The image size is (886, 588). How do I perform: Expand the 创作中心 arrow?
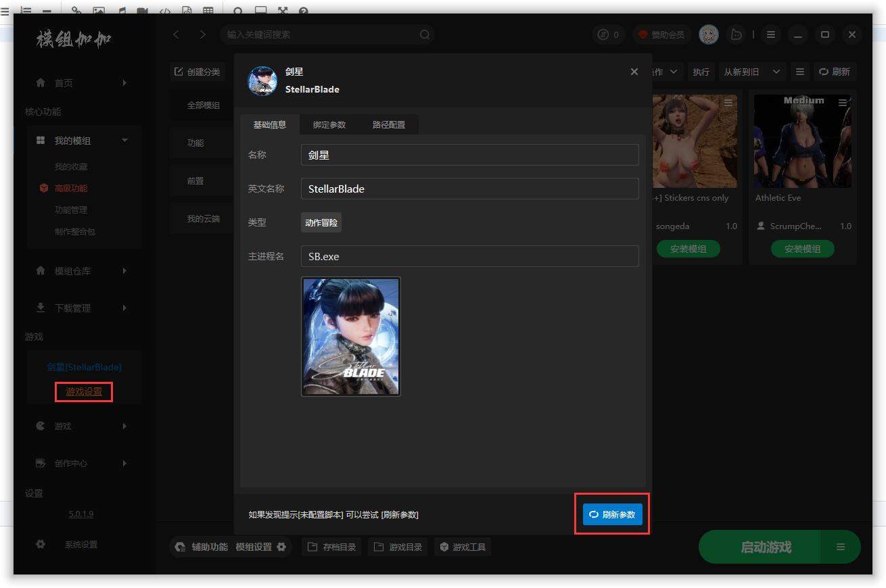click(x=124, y=463)
